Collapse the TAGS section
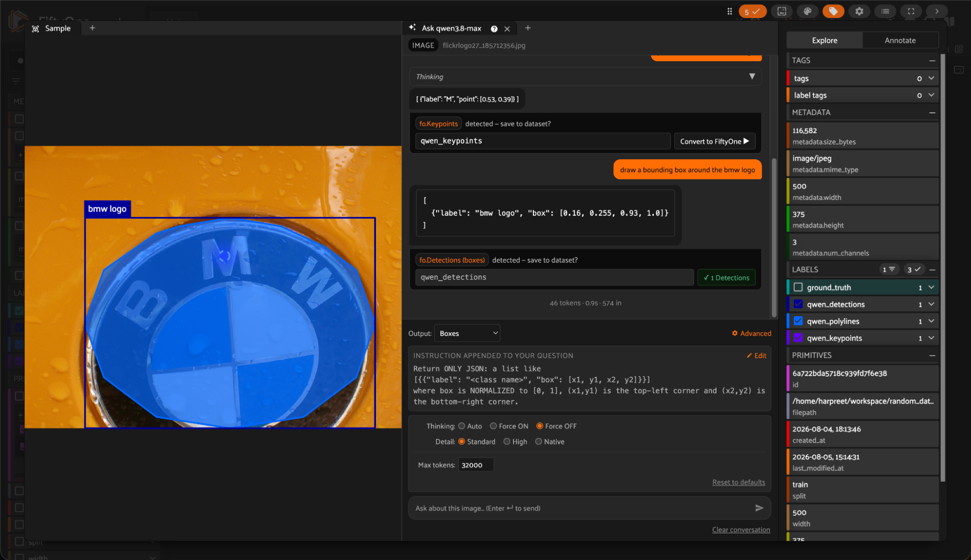The image size is (971, 560). click(x=932, y=61)
